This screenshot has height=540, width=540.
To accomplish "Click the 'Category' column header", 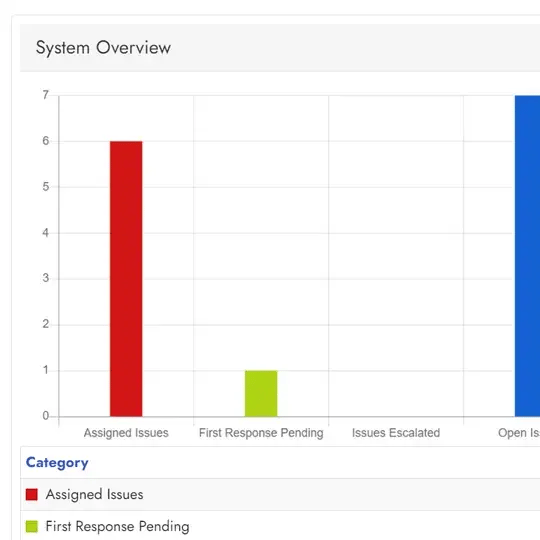I will tap(57, 463).
